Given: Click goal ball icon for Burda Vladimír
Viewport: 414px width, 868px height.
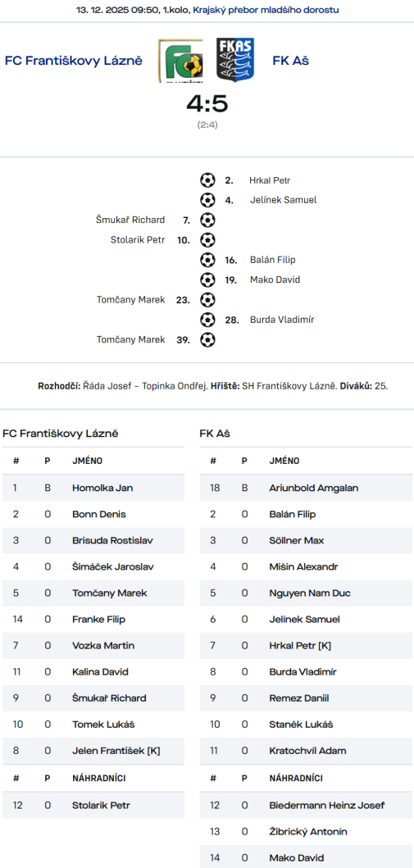Looking at the screenshot, I should 207,320.
